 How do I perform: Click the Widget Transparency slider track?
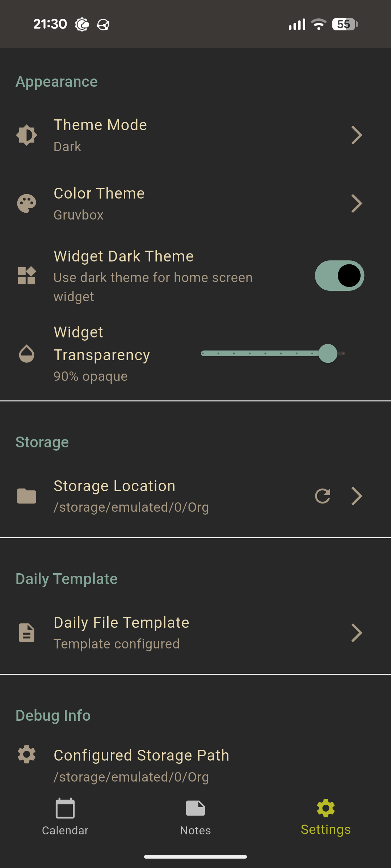pos(261,353)
